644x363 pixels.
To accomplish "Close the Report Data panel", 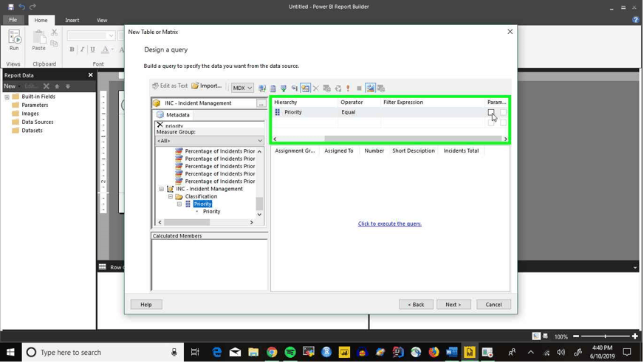I will (x=90, y=75).
